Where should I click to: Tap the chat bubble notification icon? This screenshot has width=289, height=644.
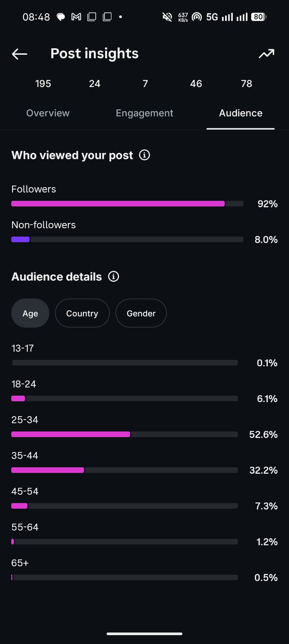(61, 17)
